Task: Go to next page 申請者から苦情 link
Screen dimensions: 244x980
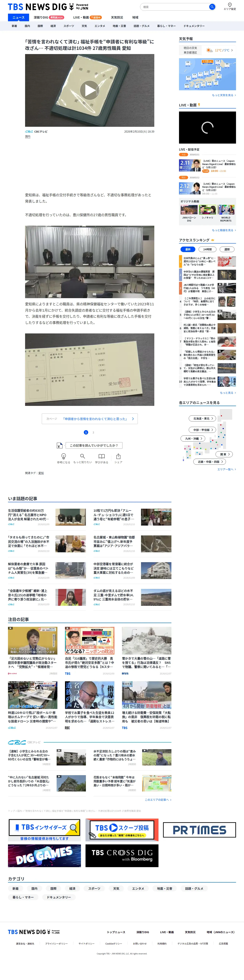Action: click(x=90, y=419)
